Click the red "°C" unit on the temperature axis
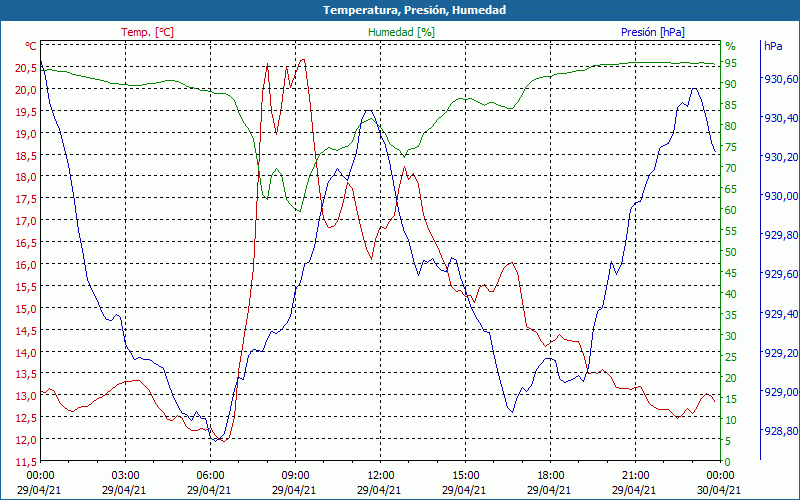800x500 pixels. click(x=31, y=46)
